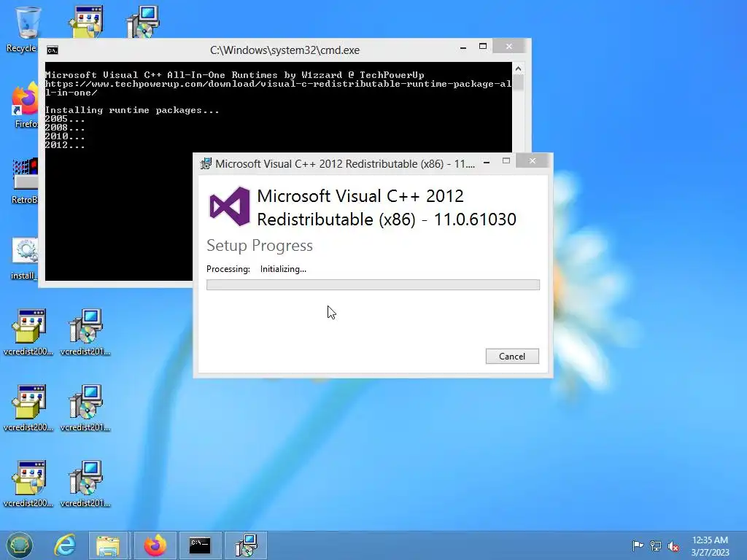Image resolution: width=747 pixels, height=560 pixels.
Task: Select the computer setup icon at desktop top
Action: coord(144,21)
